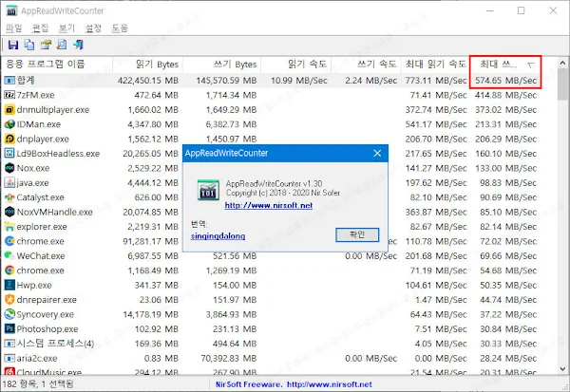Select the Syncovery.exe row name
570x392 pixels.
tap(45, 314)
